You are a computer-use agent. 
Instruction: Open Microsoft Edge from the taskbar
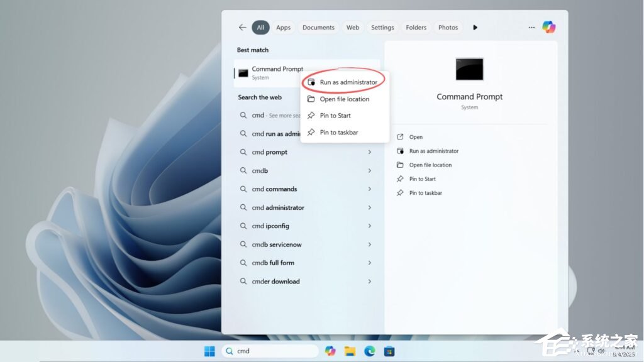(370, 351)
